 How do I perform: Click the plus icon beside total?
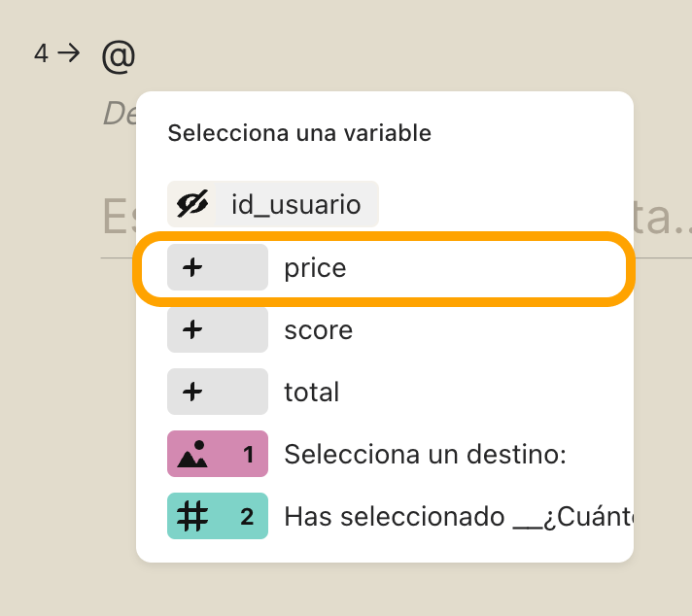(x=192, y=392)
